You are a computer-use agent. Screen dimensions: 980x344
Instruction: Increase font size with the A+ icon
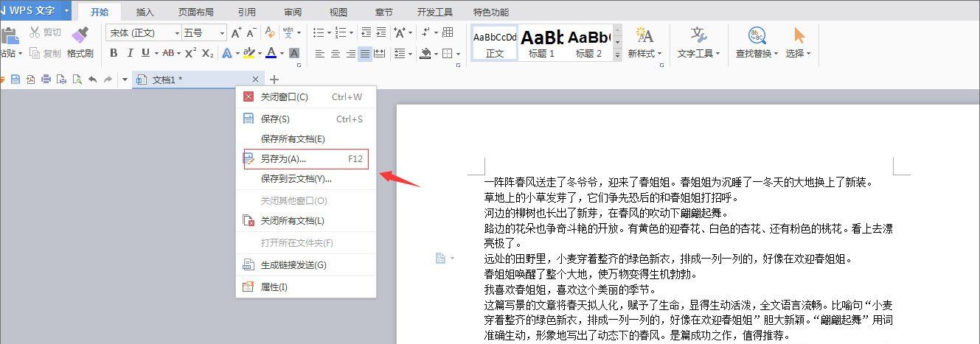click(x=236, y=32)
